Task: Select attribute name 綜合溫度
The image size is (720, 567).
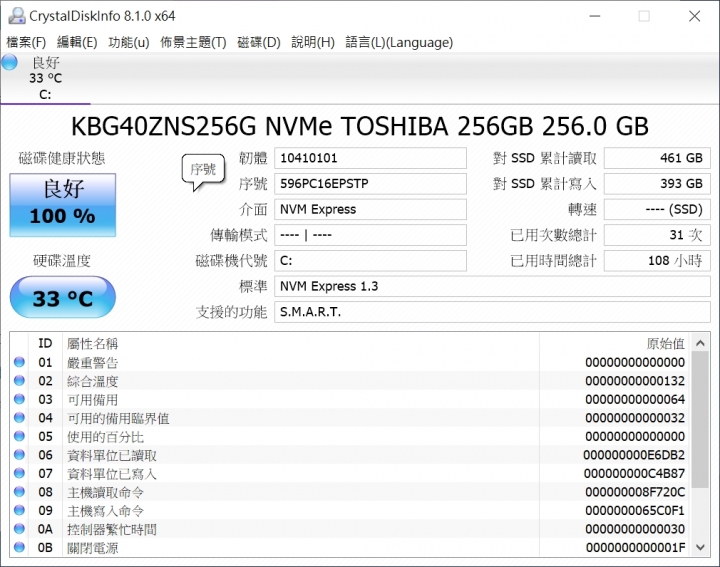Action: [93, 381]
